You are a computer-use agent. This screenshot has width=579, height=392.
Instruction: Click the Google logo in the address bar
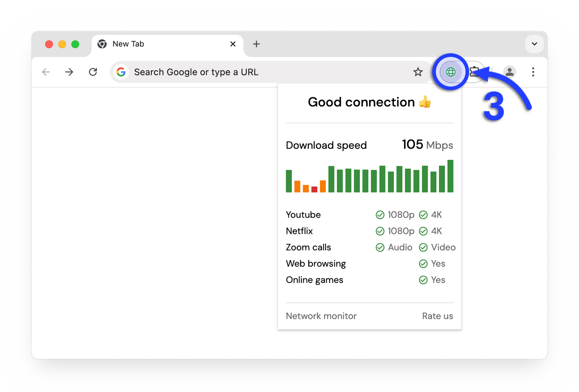coord(121,72)
